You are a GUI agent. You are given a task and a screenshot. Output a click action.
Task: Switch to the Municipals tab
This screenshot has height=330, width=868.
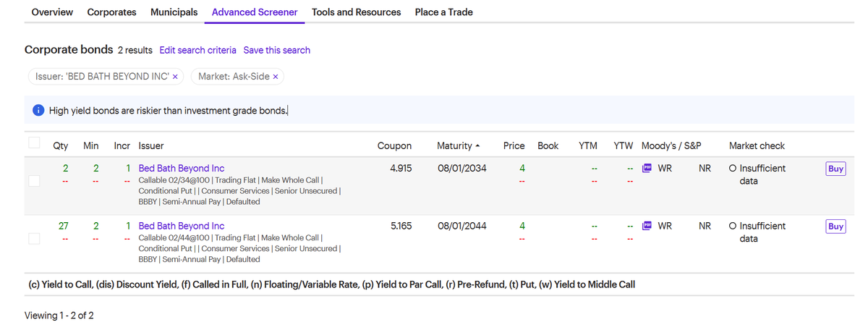(x=174, y=12)
